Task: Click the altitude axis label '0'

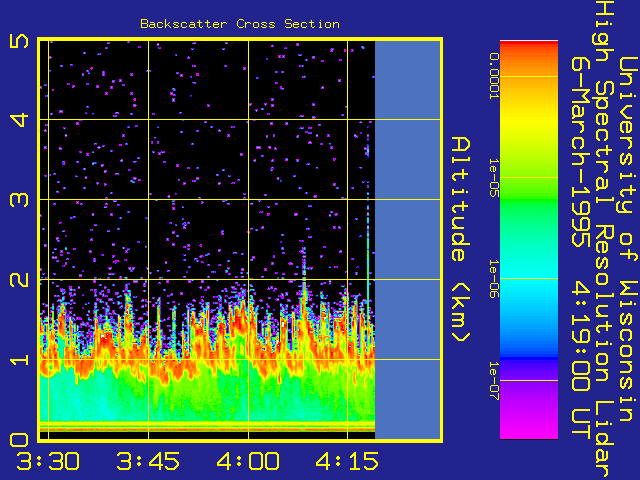Action: pos(20,440)
